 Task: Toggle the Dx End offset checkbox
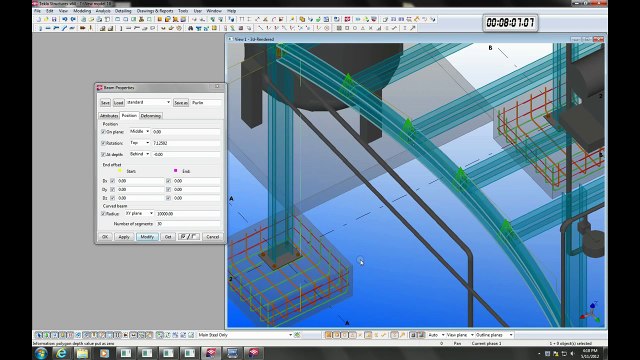pos(169,180)
